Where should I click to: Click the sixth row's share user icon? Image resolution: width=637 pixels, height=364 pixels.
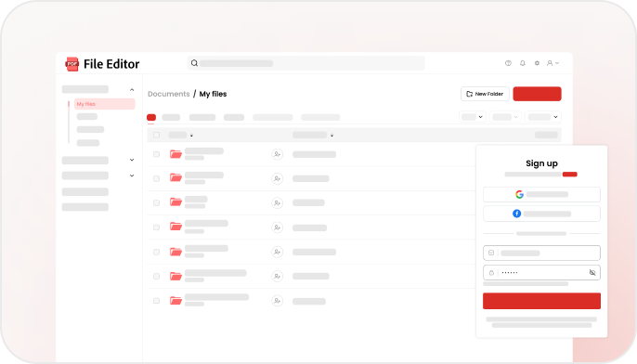point(277,277)
